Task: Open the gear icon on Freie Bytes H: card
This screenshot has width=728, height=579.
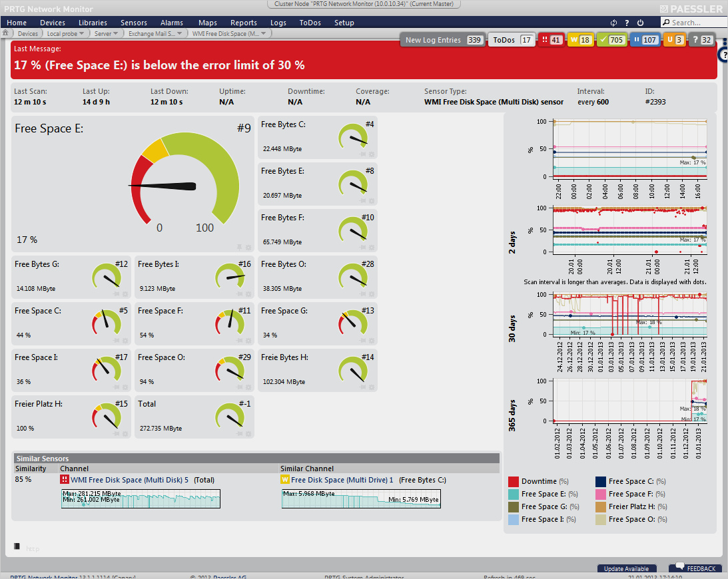Action: (372, 387)
